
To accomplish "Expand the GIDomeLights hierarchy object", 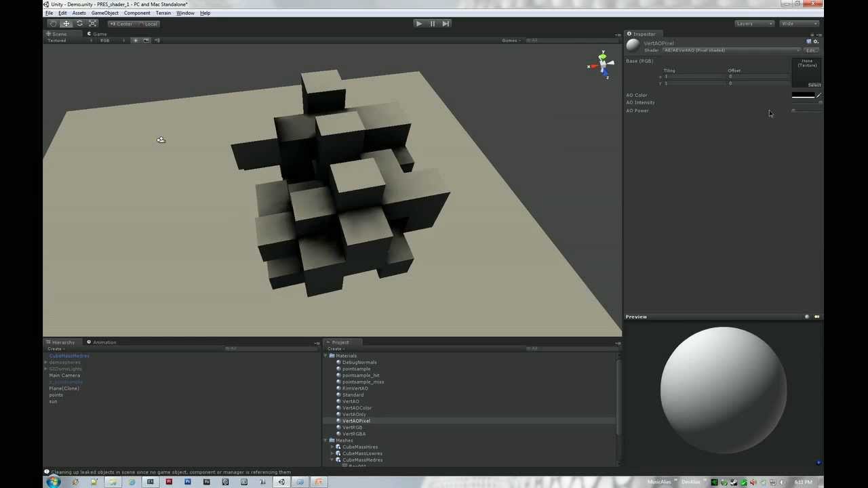I will tap(46, 369).
